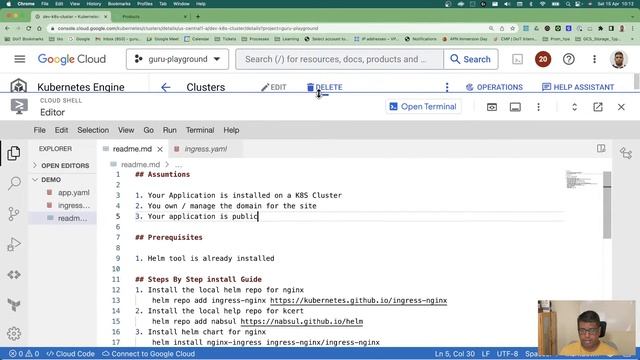Open the Run menu
This screenshot has width=640, height=360.
(x=170, y=130)
